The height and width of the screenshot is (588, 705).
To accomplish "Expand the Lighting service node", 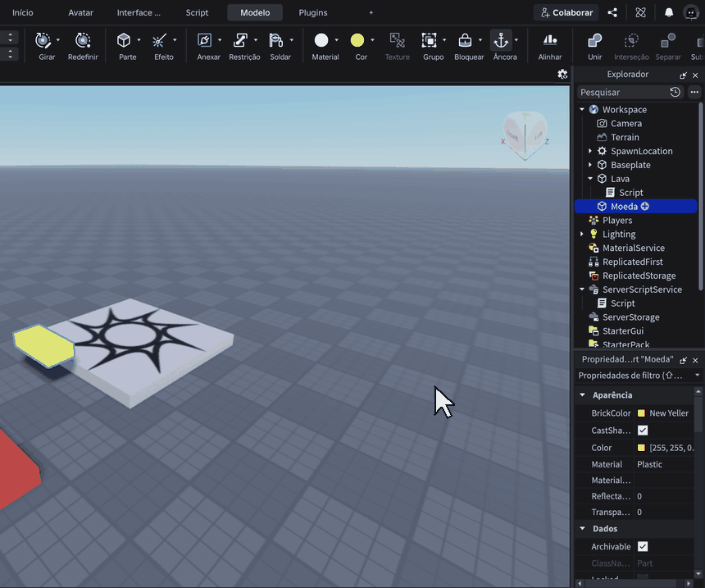I will point(582,234).
